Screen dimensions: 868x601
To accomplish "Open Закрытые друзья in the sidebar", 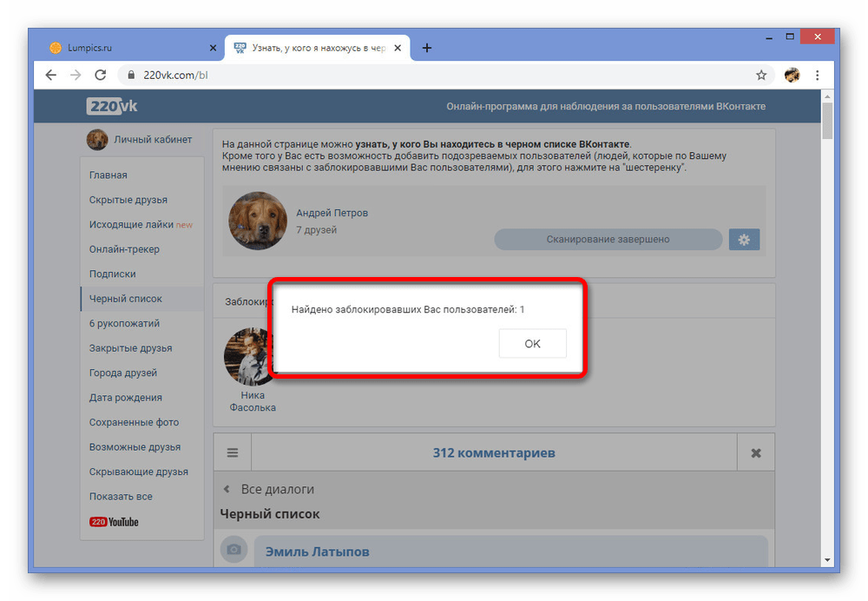I will (131, 348).
